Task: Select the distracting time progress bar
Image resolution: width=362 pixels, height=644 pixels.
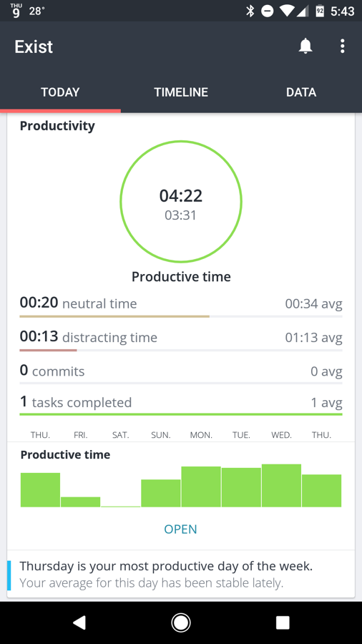Action: (181, 351)
